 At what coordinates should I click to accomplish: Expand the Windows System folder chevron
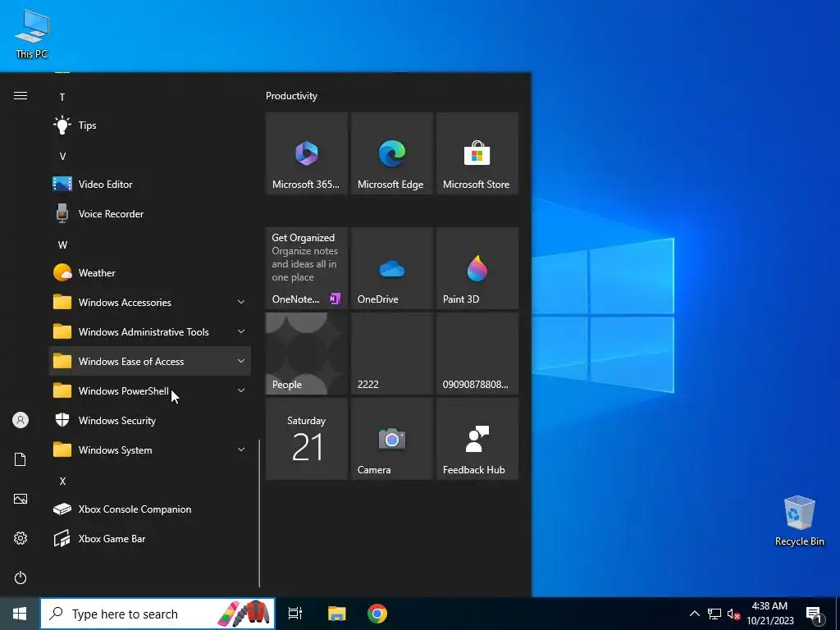point(241,450)
